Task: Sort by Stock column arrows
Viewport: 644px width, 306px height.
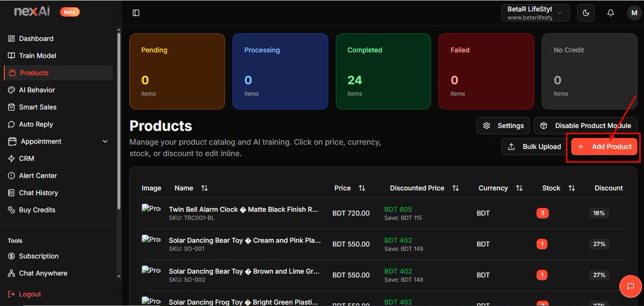Action: tap(572, 188)
